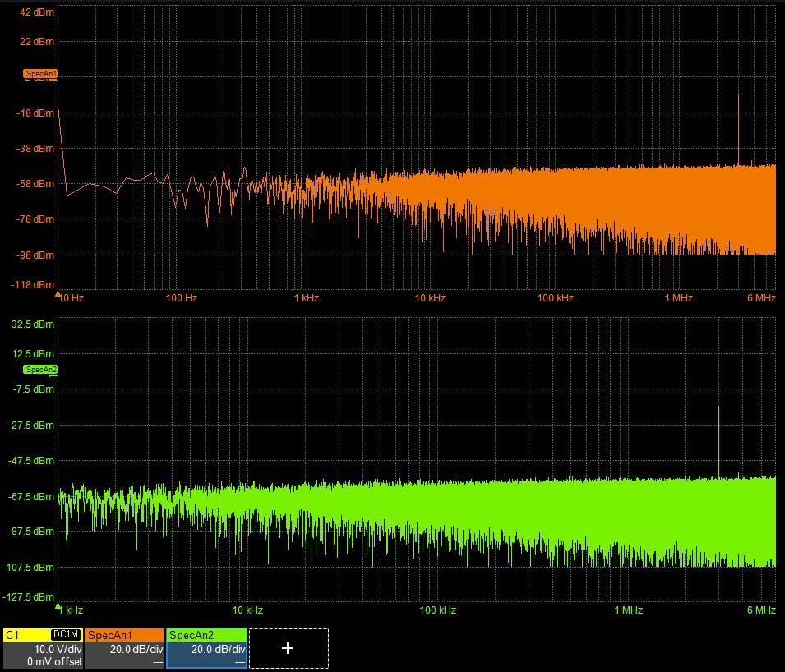
Task: Click the green 10 kHz frequency label
Action: [247, 610]
